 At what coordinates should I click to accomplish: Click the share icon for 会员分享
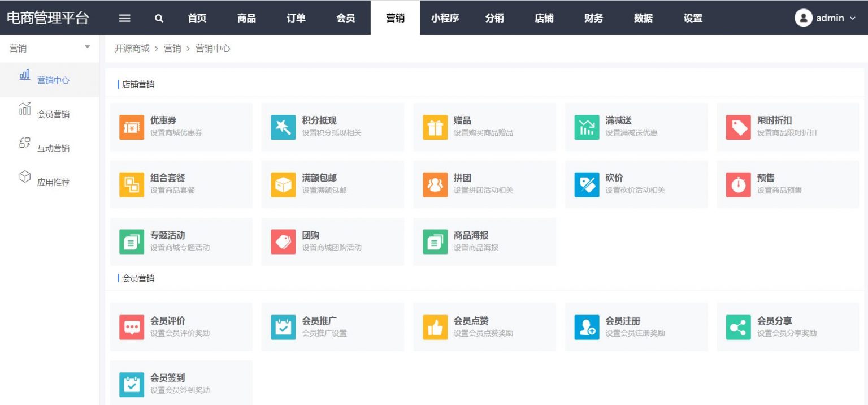[738, 328]
